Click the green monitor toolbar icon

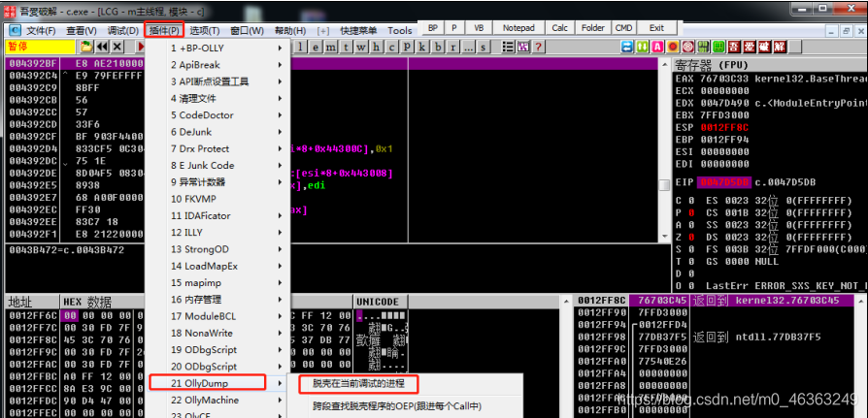[x=719, y=47]
